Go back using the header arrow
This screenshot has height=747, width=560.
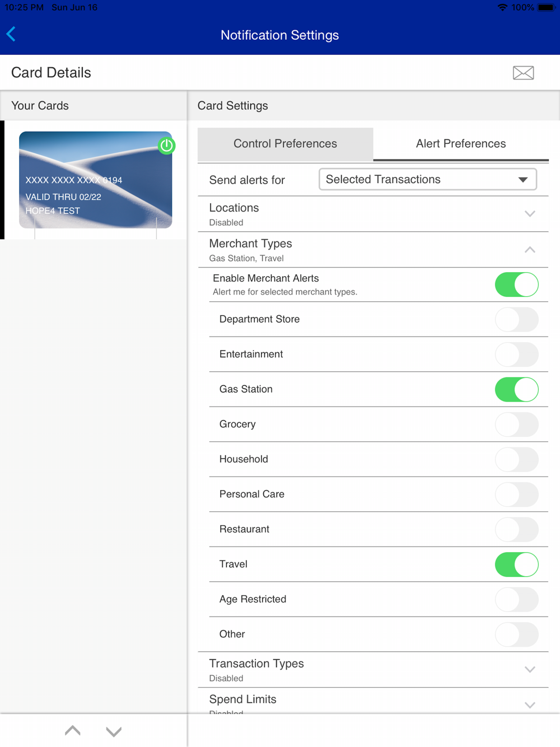pyautogui.click(x=11, y=34)
